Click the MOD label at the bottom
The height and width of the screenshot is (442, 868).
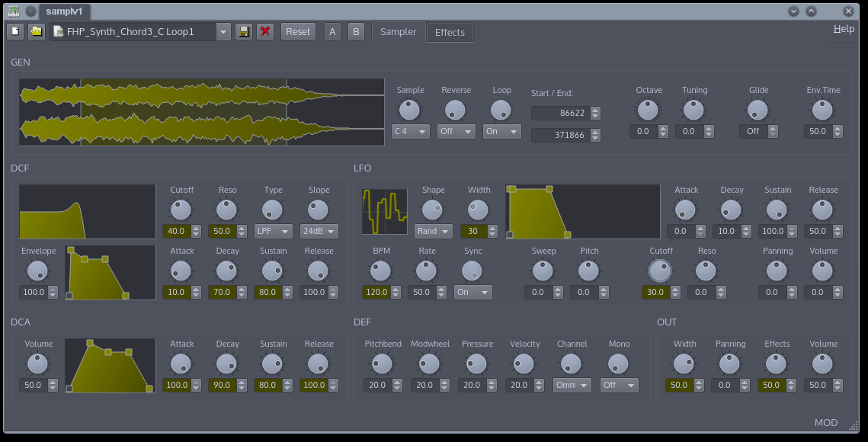click(826, 423)
